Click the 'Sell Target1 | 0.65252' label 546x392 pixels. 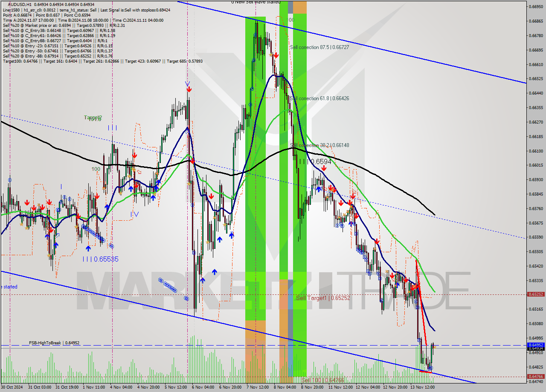pyautogui.click(x=323, y=298)
